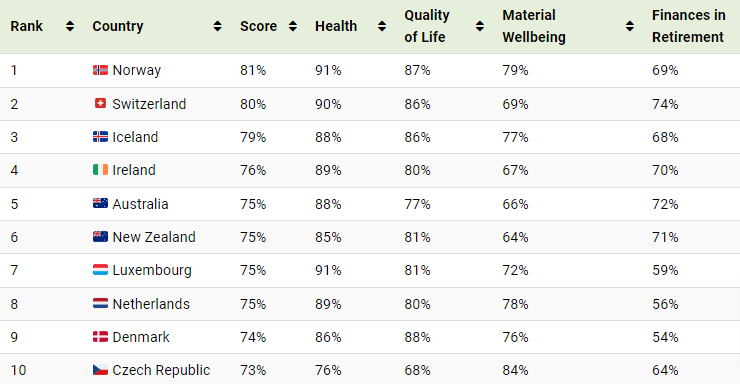Screen dimensions: 740x384
Task: Click the Ireland country name
Action: [x=134, y=170]
